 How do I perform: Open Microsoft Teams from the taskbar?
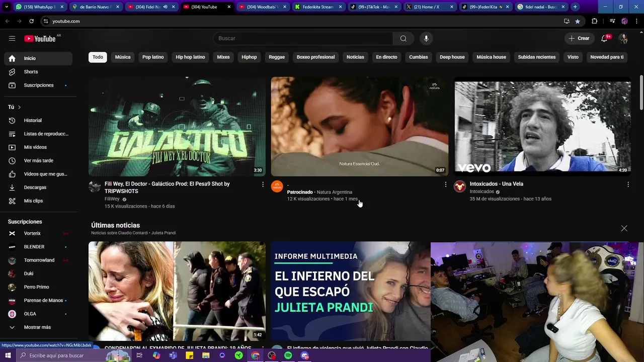tap(173, 355)
